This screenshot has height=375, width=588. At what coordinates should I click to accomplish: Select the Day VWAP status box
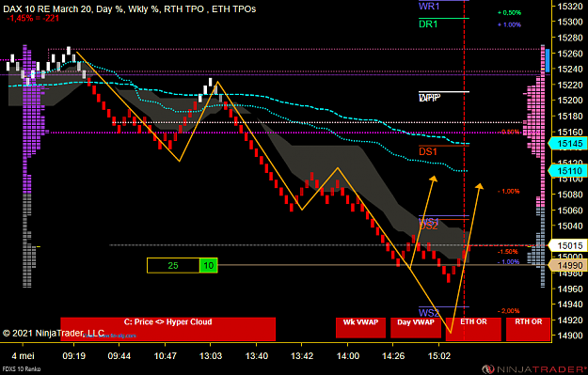[416, 327]
